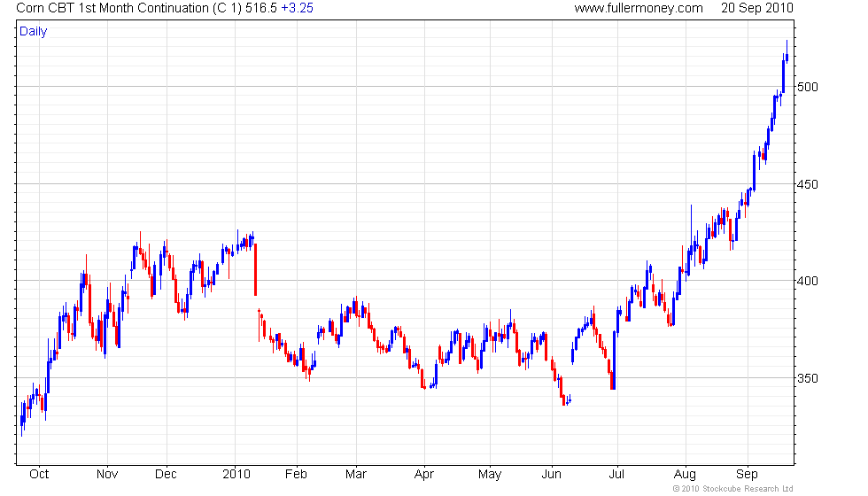The height and width of the screenshot is (496, 868).
Task: Click the 'Daily' interval label
Action: point(34,32)
